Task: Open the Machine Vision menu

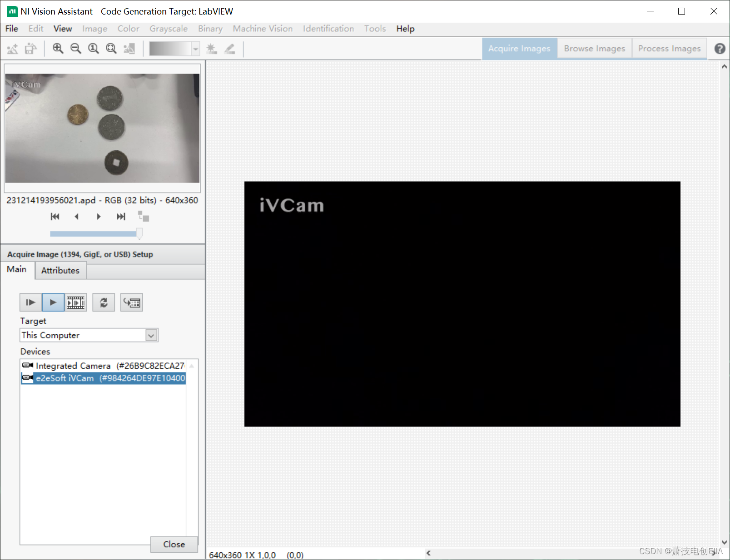Action: 263,29
